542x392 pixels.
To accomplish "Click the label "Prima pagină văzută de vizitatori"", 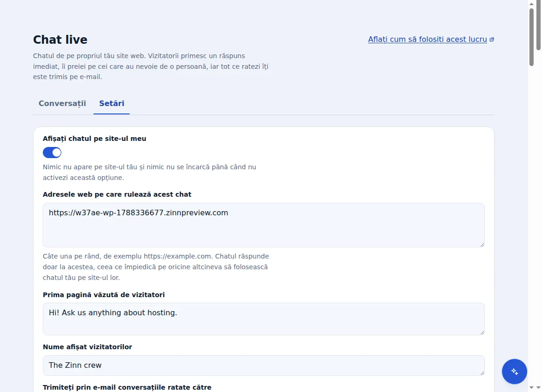I will [104, 295].
